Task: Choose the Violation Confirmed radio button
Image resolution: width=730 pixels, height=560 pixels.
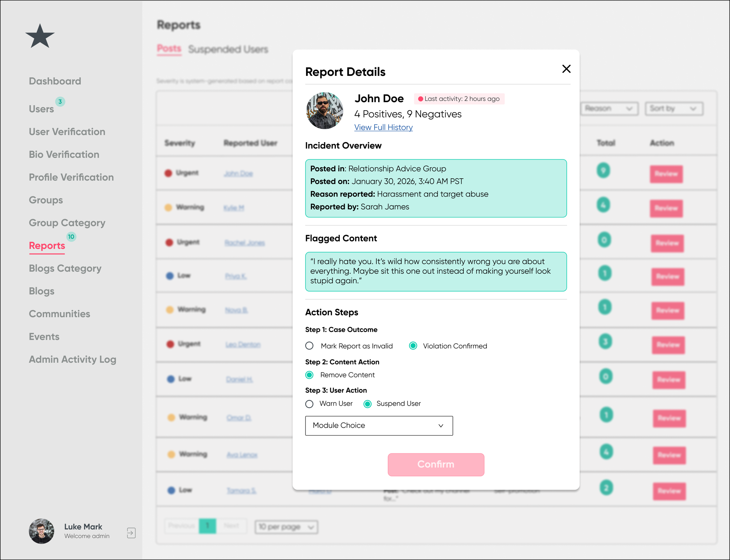Action: 413,346
